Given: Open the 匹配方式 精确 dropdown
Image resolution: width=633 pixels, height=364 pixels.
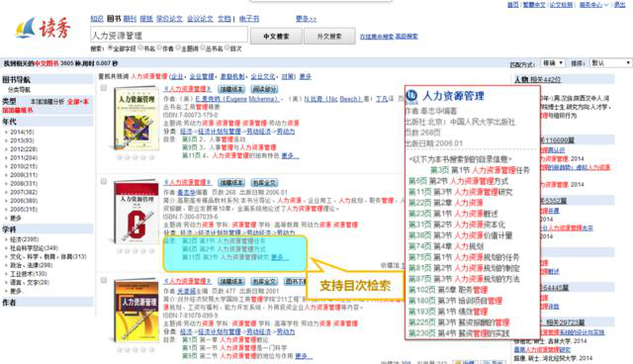Looking at the screenshot, I should (552, 63).
